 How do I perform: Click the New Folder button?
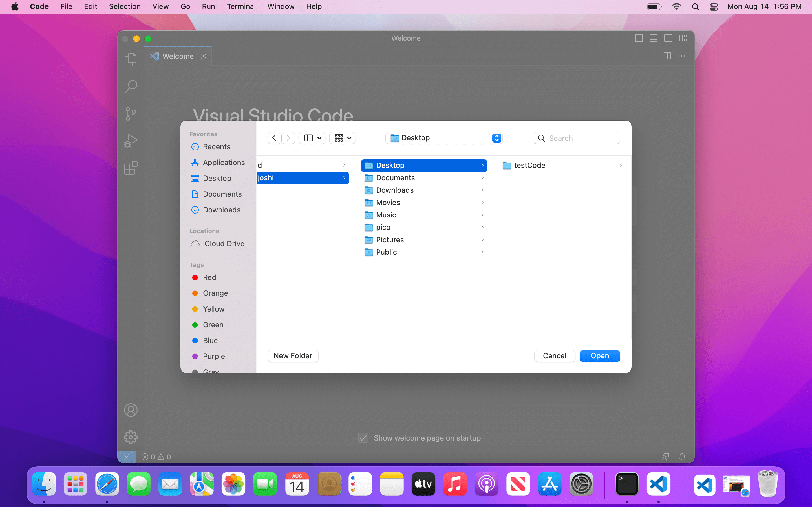[x=293, y=356]
